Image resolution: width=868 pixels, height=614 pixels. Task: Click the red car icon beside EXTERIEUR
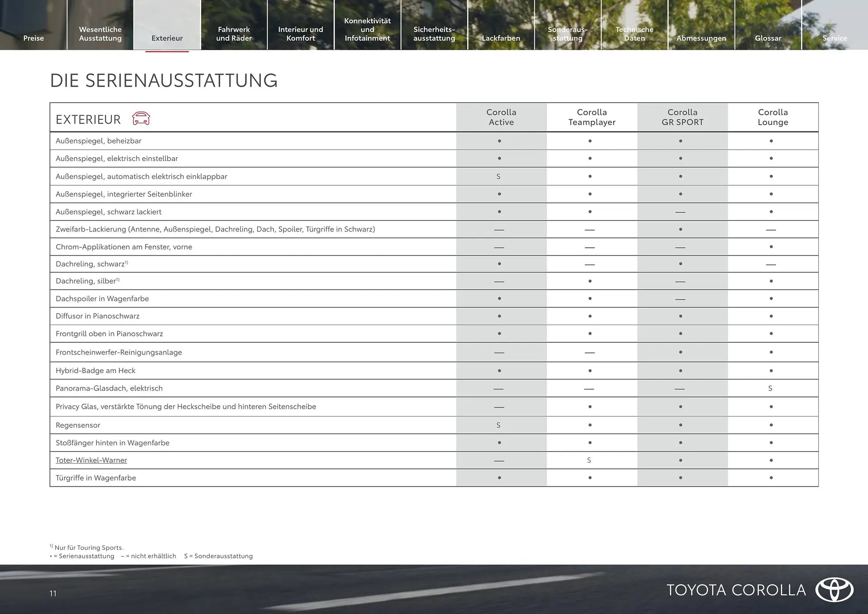[x=141, y=118]
